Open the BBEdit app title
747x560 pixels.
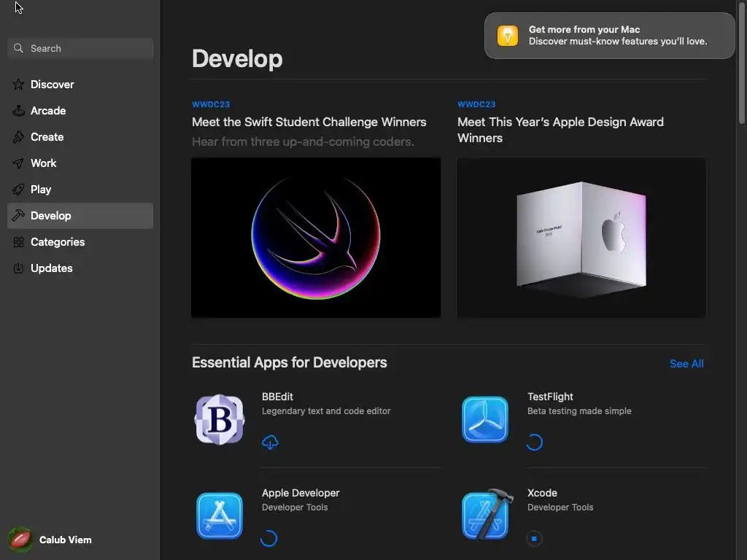click(x=277, y=397)
